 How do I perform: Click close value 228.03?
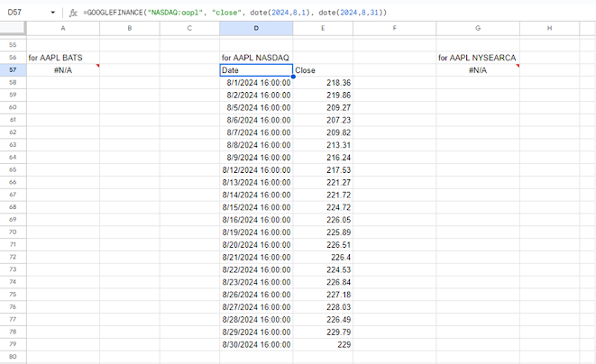(x=323, y=307)
